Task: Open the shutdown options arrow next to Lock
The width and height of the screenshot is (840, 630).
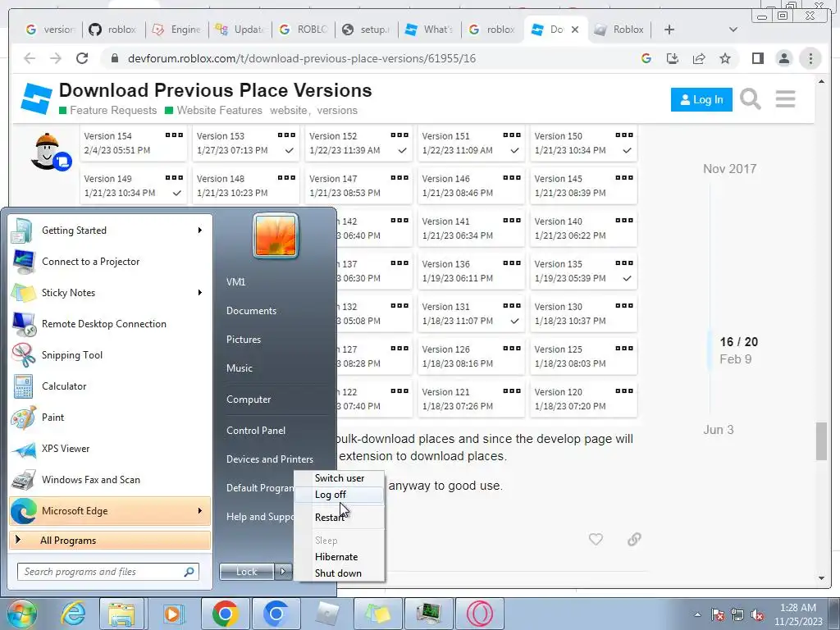Action: [283, 572]
